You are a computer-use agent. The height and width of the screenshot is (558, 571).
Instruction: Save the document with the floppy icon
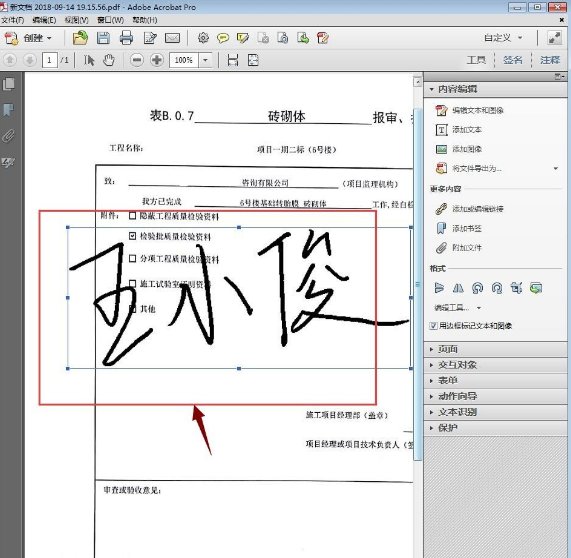point(103,38)
